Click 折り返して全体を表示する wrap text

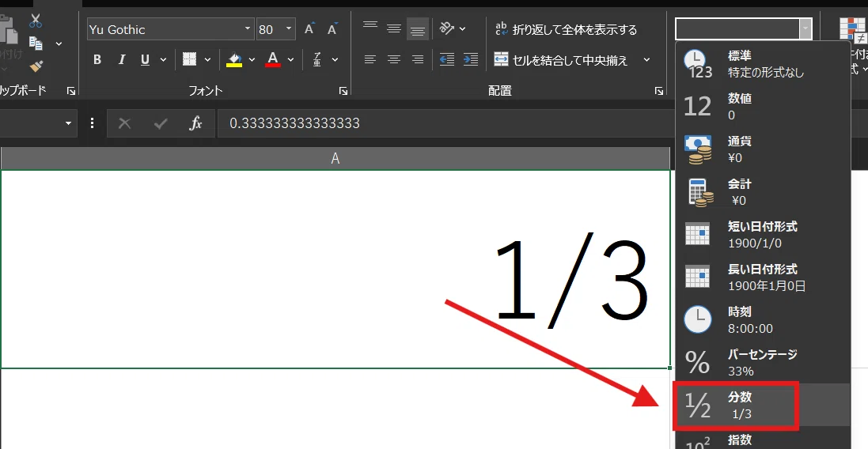[x=566, y=30]
